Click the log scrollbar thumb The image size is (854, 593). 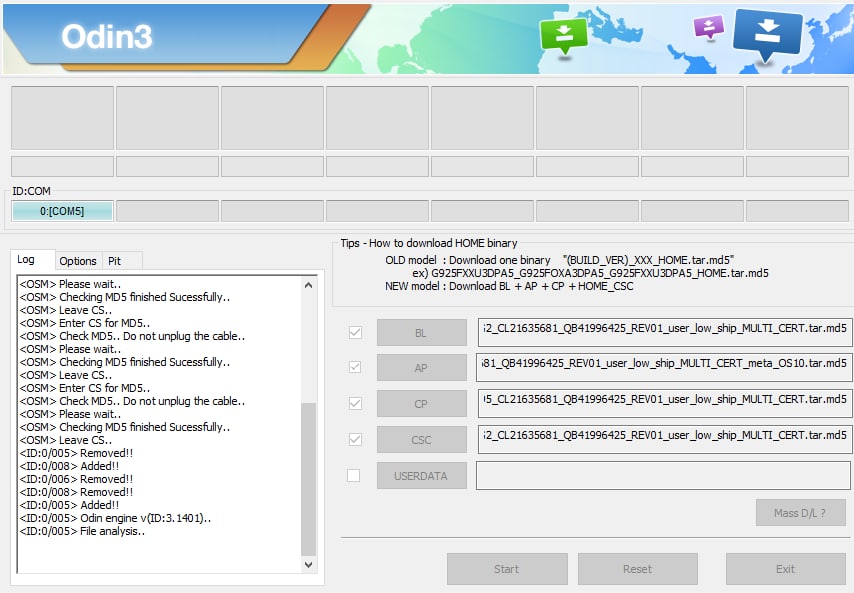click(x=309, y=480)
